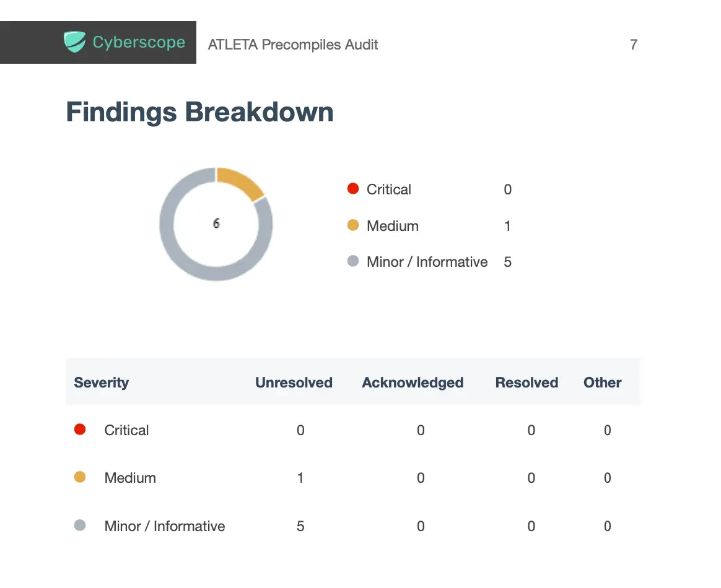721x588 pixels.
Task: Click Unresolved value 0 in Critical row
Action: point(300,430)
